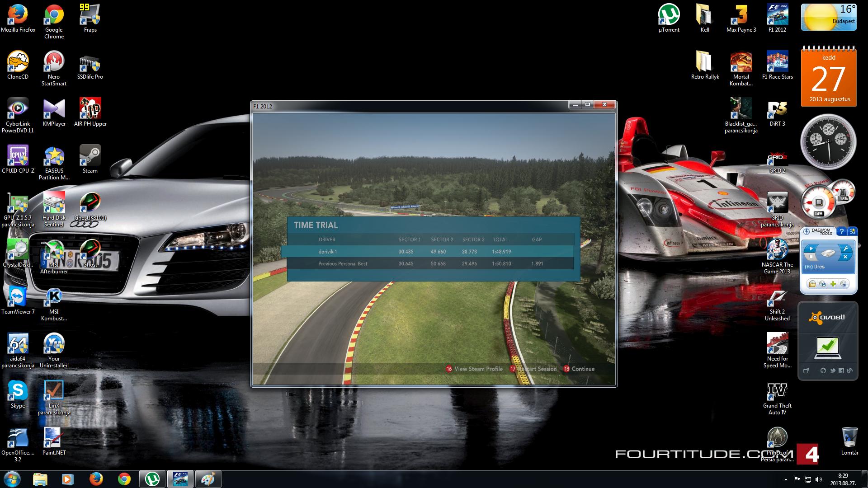Image resolution: width=868 pixels, height=488 pixels.
Task: Open Windows Explorer from taskbar
Action: [40, 479]
